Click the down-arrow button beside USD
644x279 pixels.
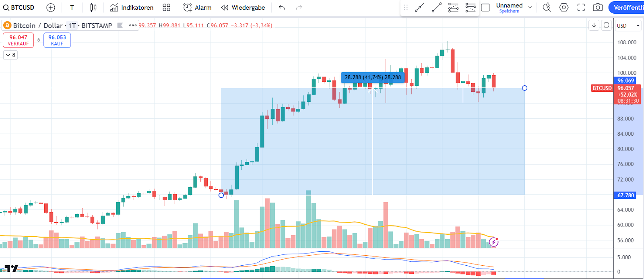[x=594, y=25]
